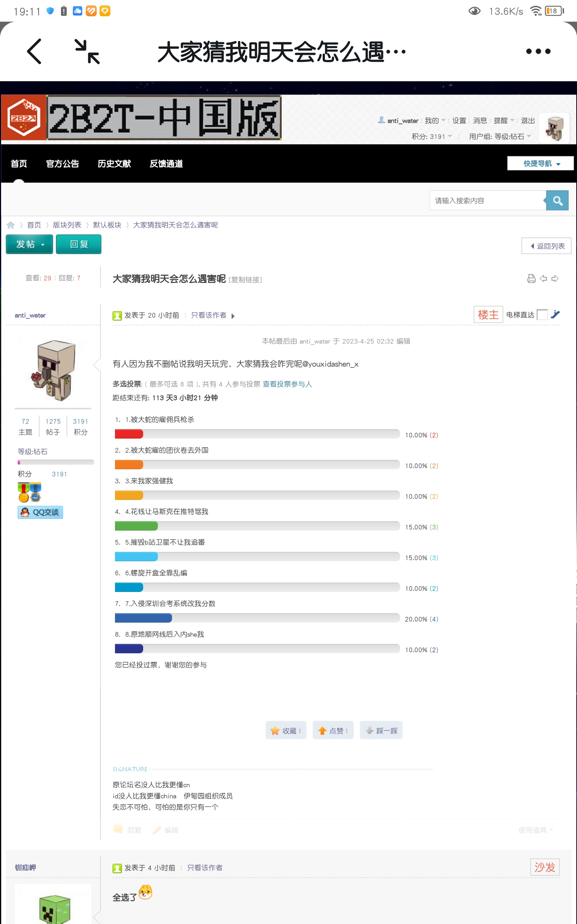
Task: Expand the 快捷导航 dropdown
Action: click(540, 164)
